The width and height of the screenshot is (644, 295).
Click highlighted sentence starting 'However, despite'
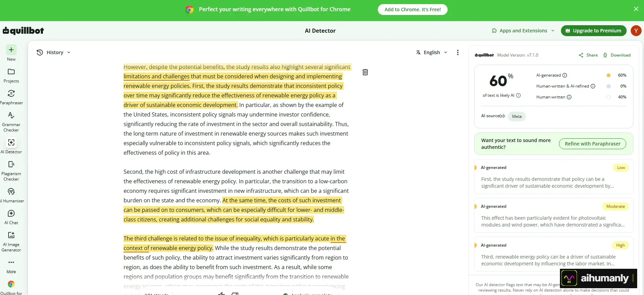pyautogui.click(x=237, y=86)
